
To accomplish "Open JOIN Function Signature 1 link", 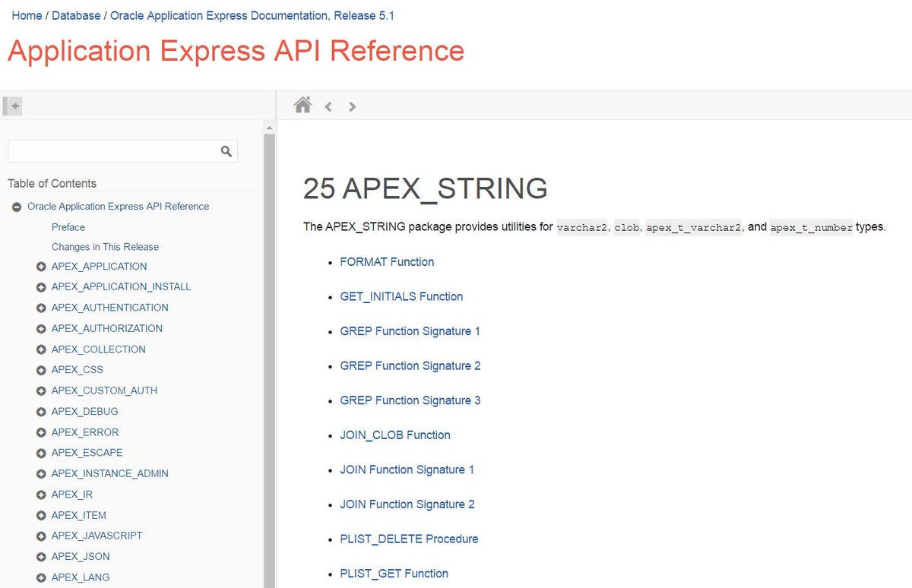I will pos(407,469).
